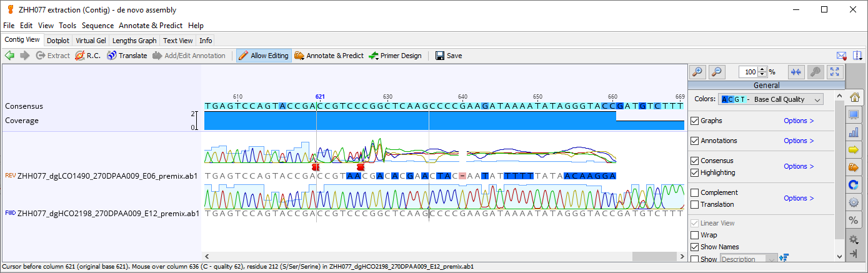Select the ZHH077_dgLCO1490 reverse read name
This screenshot has width=868, height=273.
click(x=107, y=176)
